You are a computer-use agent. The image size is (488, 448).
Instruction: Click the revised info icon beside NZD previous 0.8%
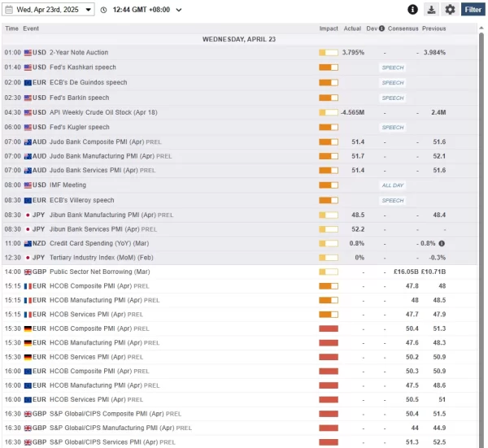click(442, 243)
